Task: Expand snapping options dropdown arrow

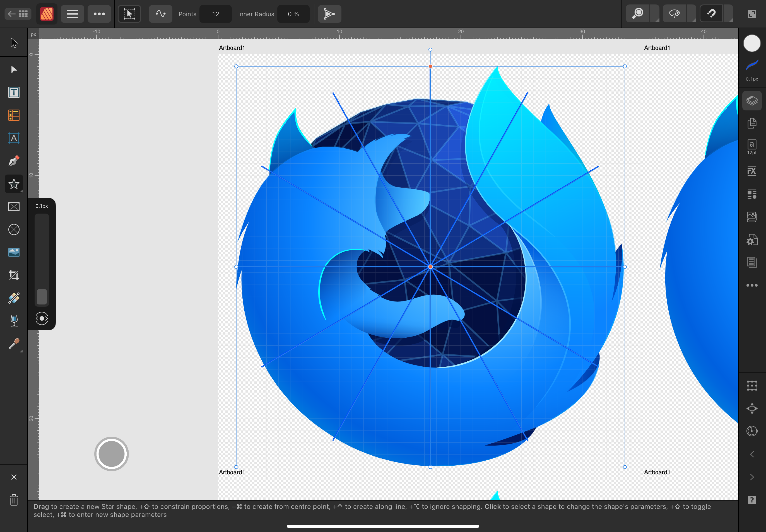Action: [728, 14]
